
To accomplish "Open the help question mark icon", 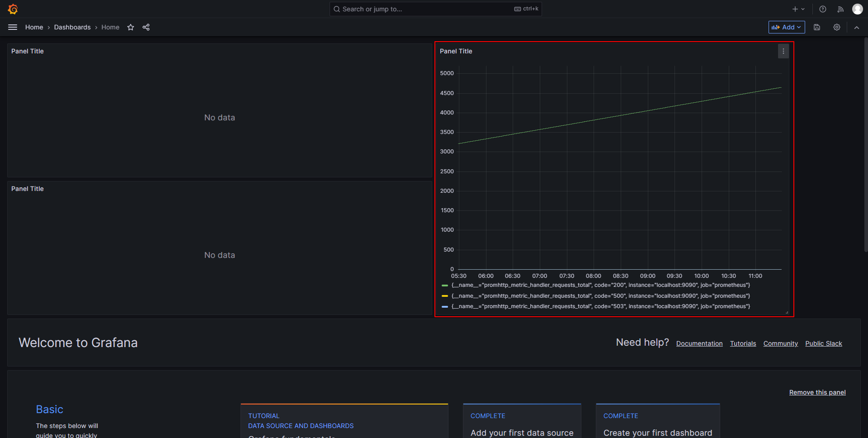I will pyautogui.click(x=823, y=9).
